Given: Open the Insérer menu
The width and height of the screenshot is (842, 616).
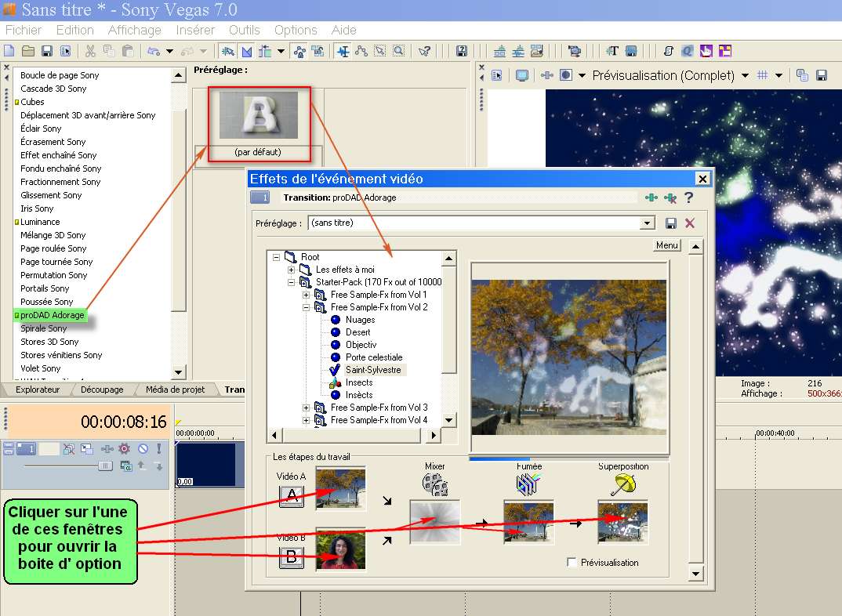Looking at the screenshot, I should (x=195, y=30).
